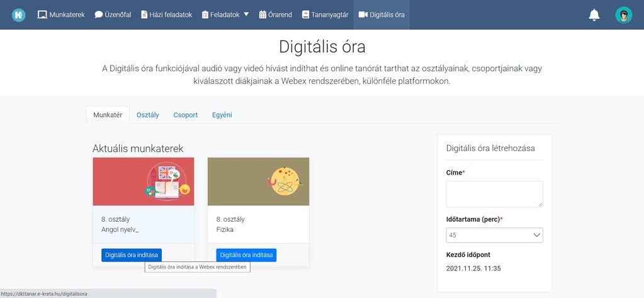Click the calendar icon beside Órarend

263,14
